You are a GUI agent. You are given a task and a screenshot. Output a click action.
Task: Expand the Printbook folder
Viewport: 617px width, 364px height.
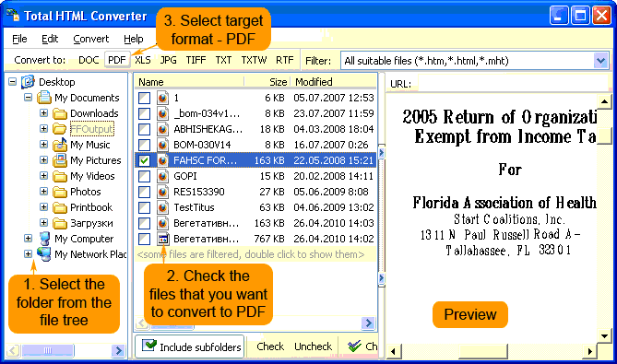coord(43,207)
